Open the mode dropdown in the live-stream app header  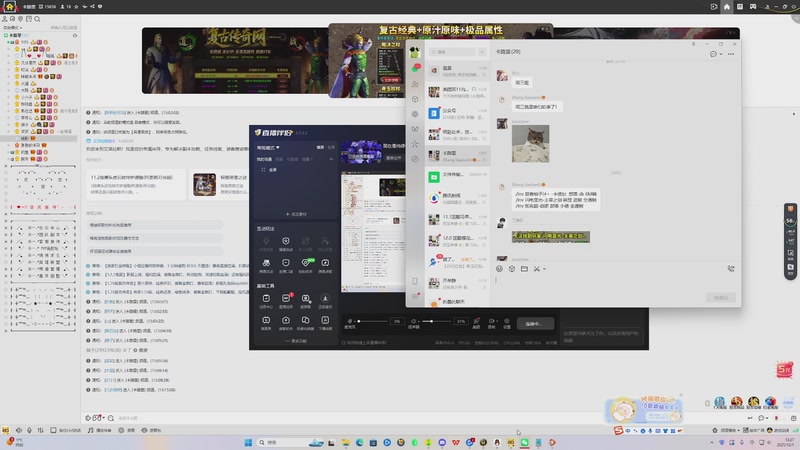pos(268,147)
